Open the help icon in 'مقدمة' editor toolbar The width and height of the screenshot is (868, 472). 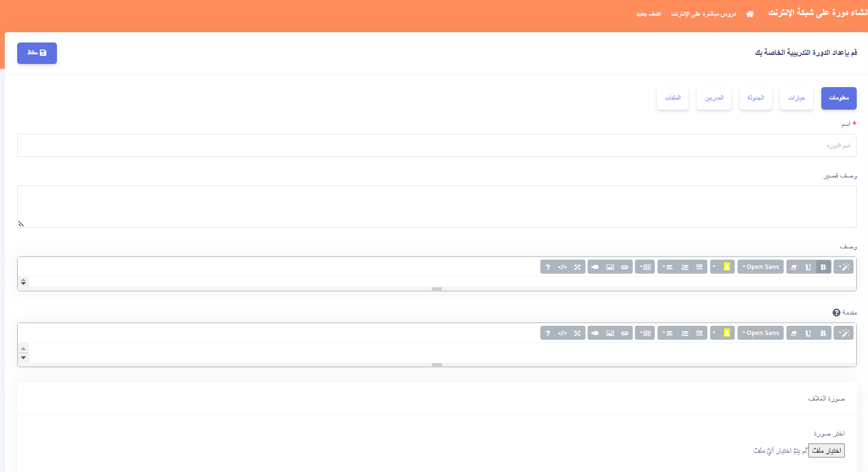point(548,333)
